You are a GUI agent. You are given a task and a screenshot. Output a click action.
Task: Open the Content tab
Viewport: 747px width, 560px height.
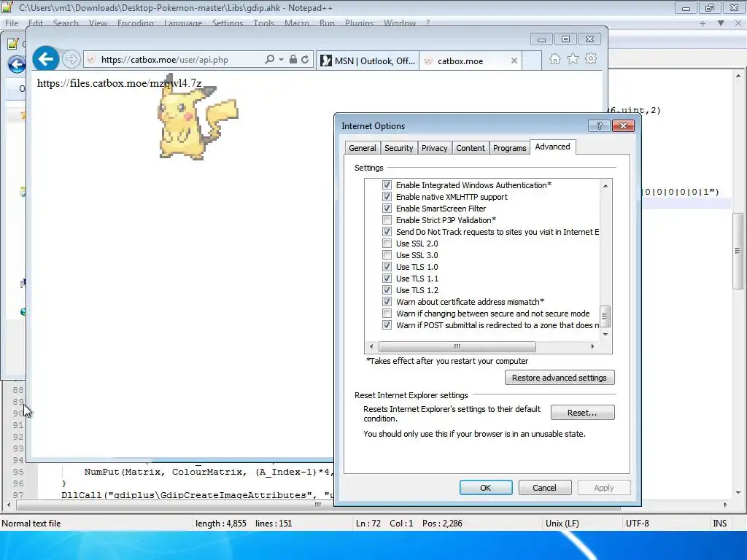coord(471,148)
